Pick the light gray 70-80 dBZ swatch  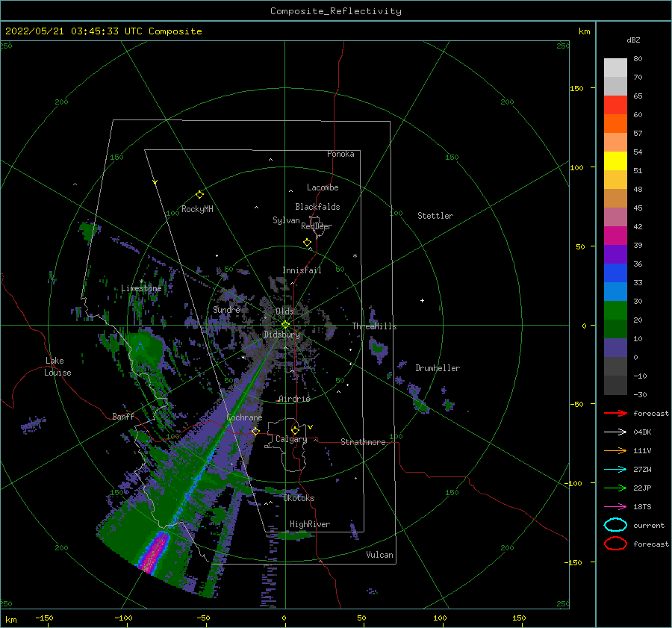pos(615,67)
